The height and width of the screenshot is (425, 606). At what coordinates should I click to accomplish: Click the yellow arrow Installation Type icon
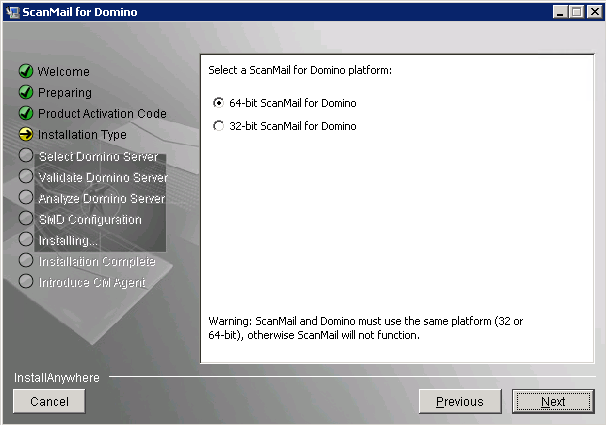26,135
